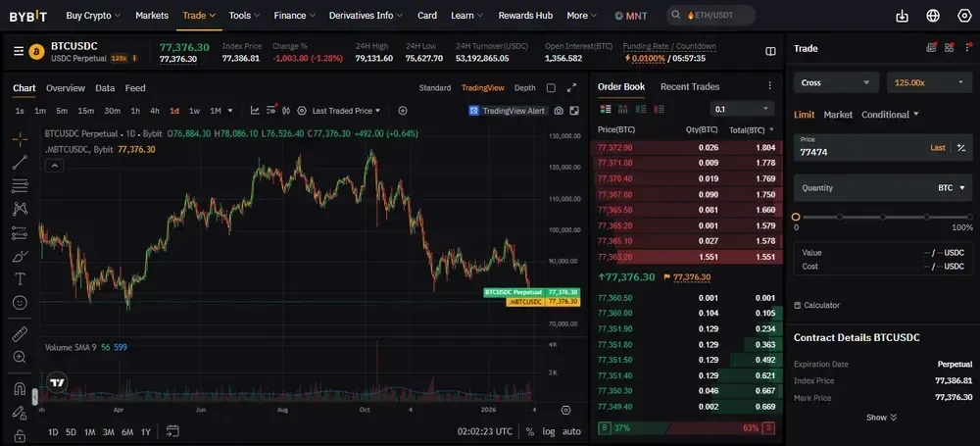Expand the Trade menu in top navigation
980x446 pixels.
pos(199,16)
